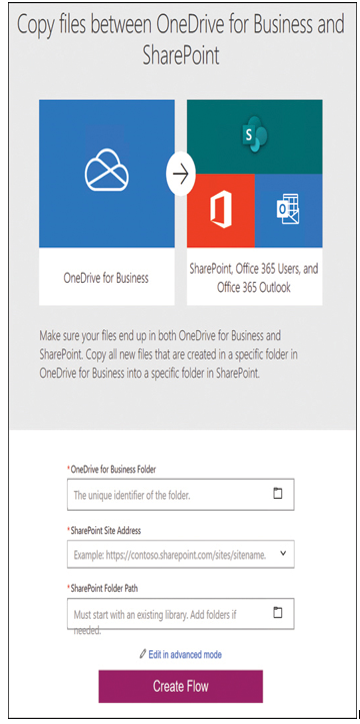360x724 pixels.
Task: Click the Create Flow button
Action: (x=180, y=686)
